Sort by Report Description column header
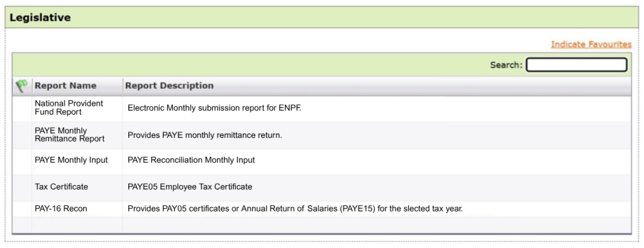Screen dimensions: 644x248 169,86
